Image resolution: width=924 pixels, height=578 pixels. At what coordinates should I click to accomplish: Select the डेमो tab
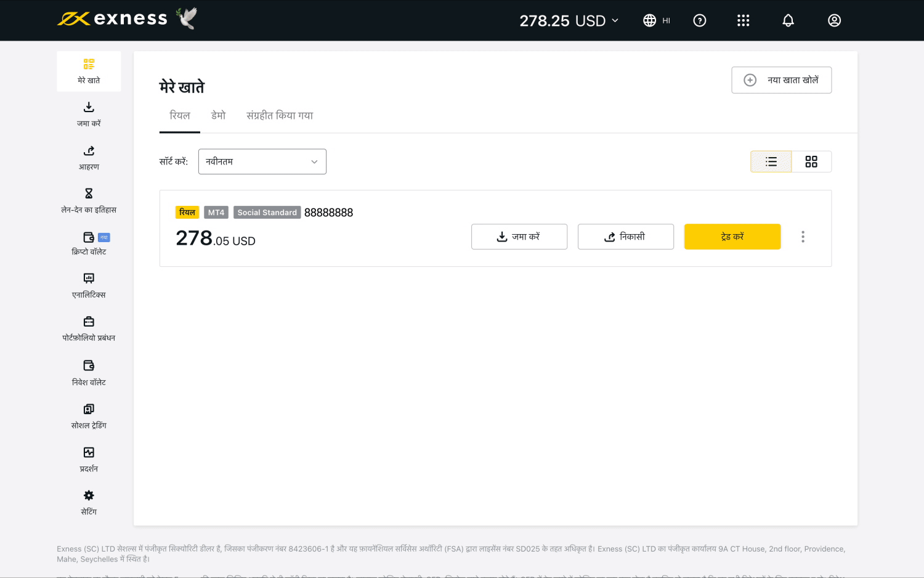click(219, 116)
